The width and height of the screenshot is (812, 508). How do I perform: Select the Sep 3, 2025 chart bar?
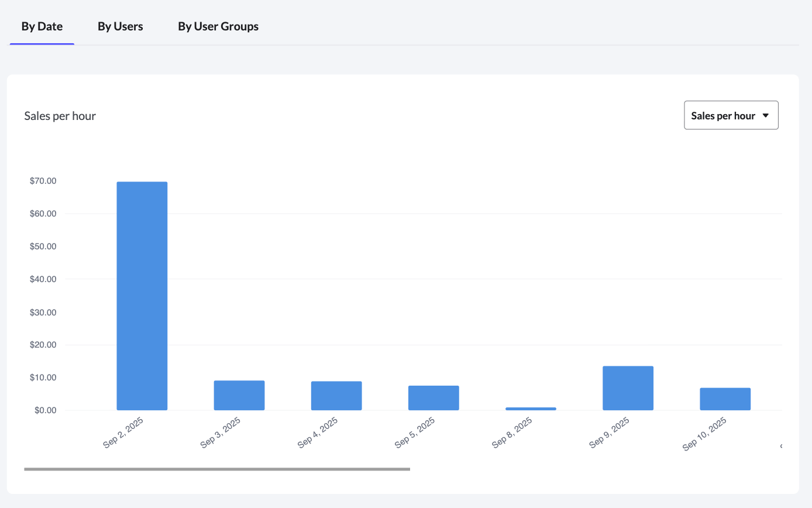tap(239, 396)
